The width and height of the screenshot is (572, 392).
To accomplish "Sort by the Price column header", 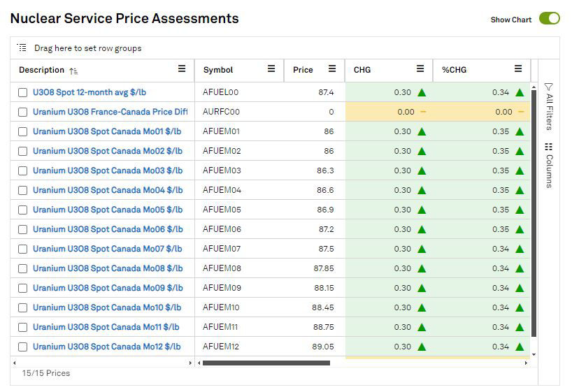I will [303, 70].
